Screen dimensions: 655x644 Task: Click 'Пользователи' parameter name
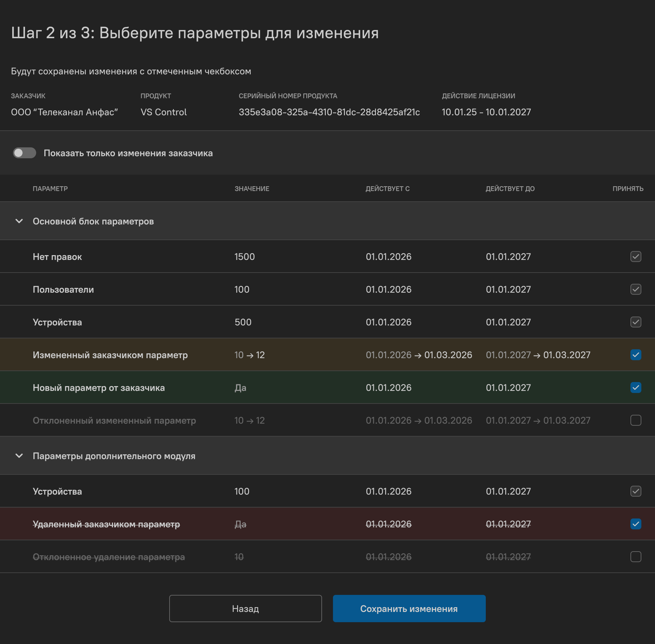coord(63,290)
